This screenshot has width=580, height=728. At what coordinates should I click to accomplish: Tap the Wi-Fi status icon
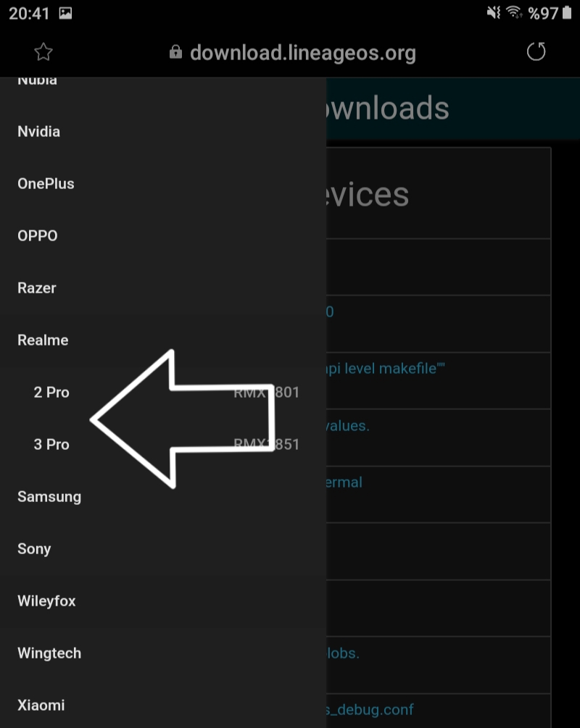(x=514, y=12)
